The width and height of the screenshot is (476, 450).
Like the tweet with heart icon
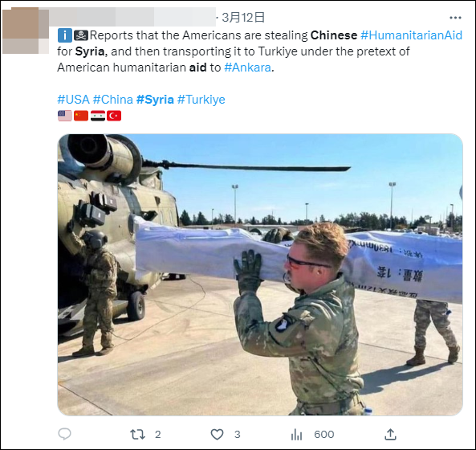click(217, 434)
